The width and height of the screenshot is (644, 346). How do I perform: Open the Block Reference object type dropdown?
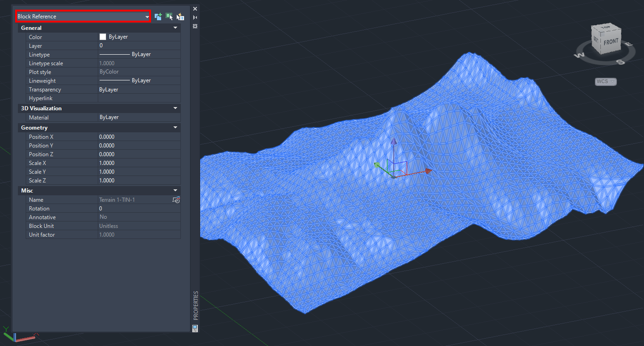coord(83,17)
